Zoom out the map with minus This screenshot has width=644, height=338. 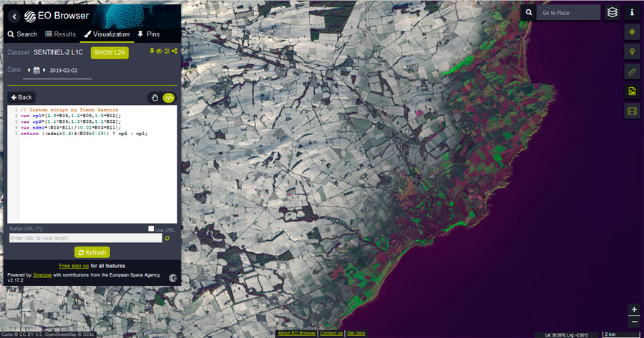(634, 322)
